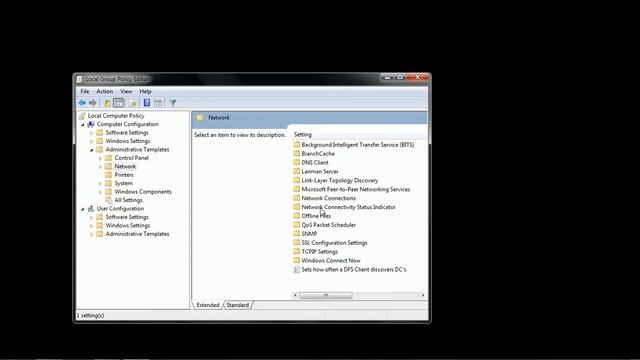Open the View menu
Screen dimensions: 640x360
(x=126, y=91)
